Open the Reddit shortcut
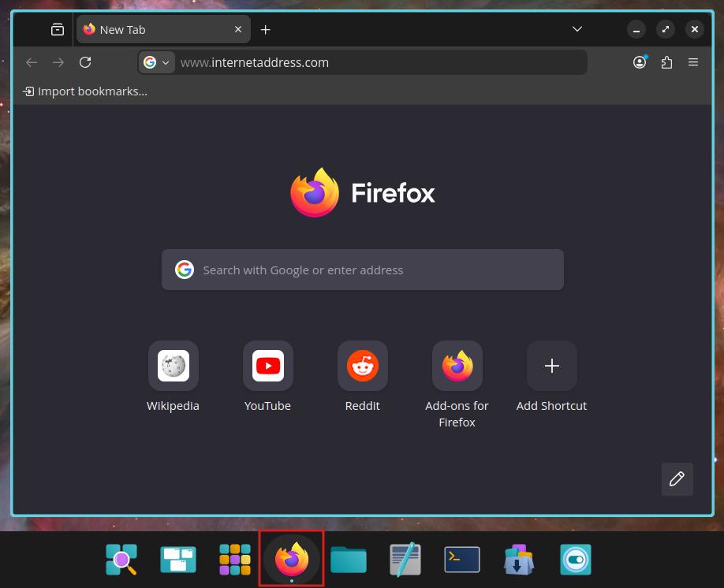The image size is (724, 588). tap(362, 366)
